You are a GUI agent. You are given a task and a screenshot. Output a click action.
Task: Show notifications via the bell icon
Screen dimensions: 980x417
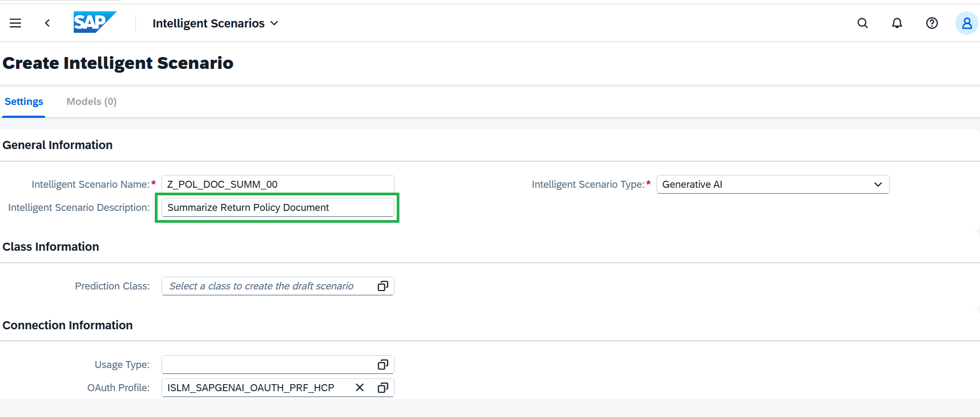pyautogui.click(x=897, y=23)
